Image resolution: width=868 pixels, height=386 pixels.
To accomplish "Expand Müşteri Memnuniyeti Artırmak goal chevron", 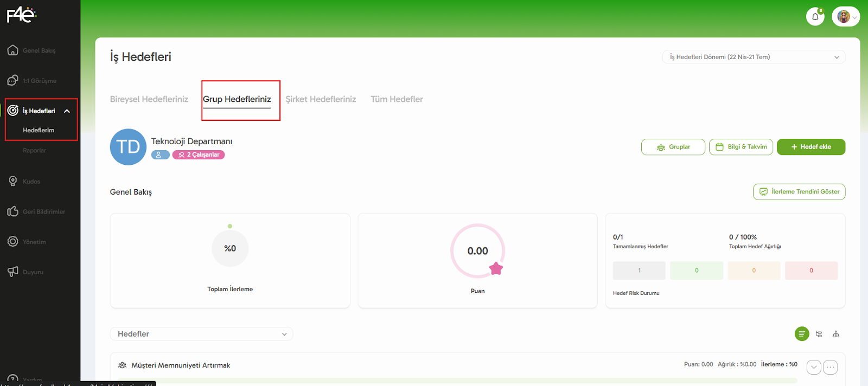I will (x=813, y=367).
